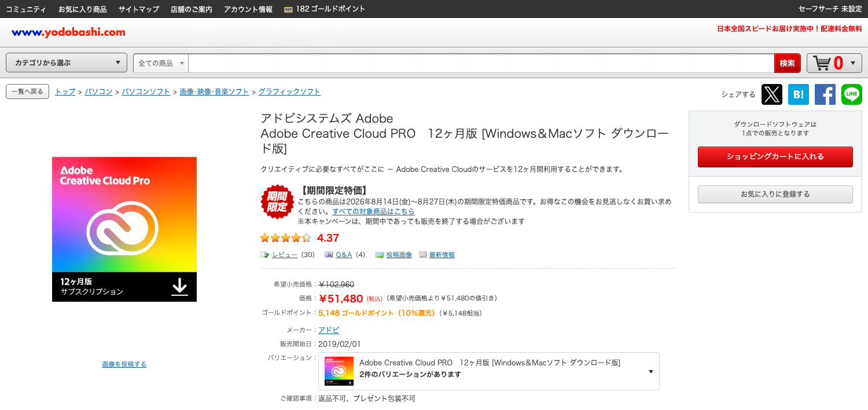Open 182 ゴールドポイント in top menu
Viewport: 868px width, 410px height.
(x=330, y=9)
